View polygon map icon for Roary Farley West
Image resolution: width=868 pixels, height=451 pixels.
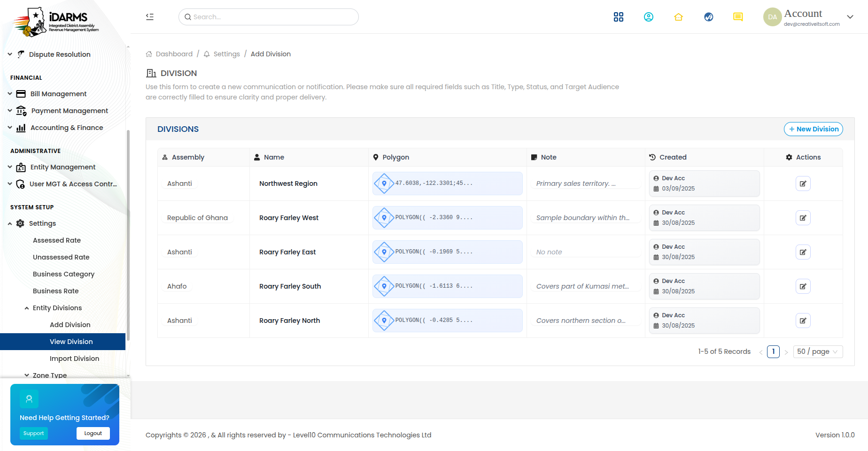[384, 218]
